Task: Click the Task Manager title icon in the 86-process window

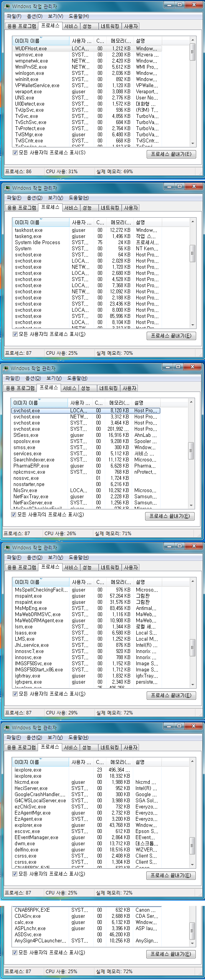Action: tap(6, 6)
